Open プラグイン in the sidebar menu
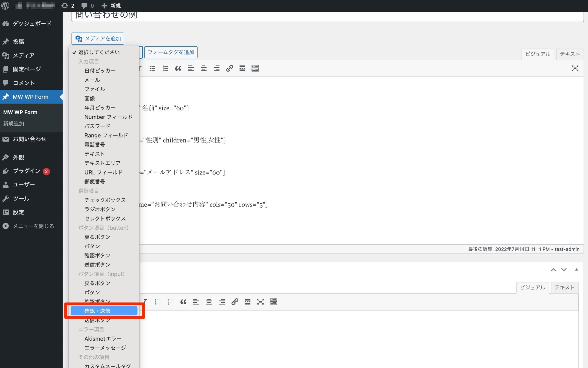Screen dimensions: 588x368 click(x=26, y=171)
